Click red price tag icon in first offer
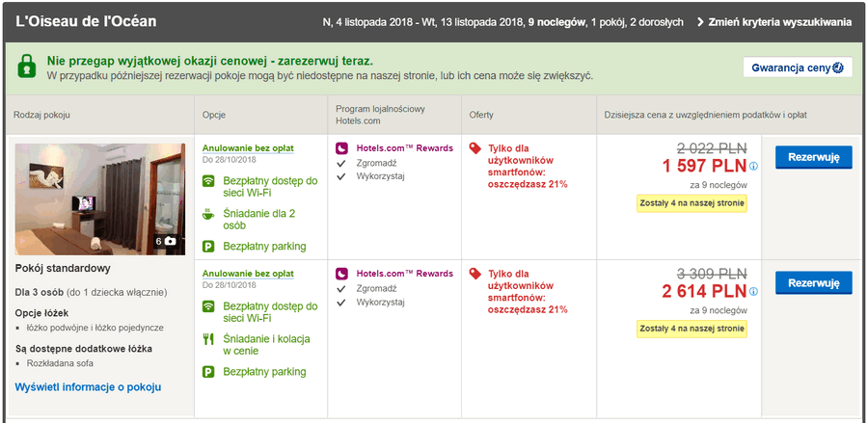This screenshot has height=423, width=868. (475, 148)
